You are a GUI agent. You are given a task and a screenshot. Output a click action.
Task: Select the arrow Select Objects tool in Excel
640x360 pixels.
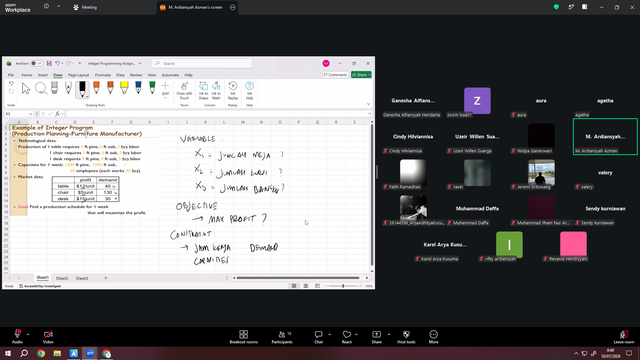[26, 89]
